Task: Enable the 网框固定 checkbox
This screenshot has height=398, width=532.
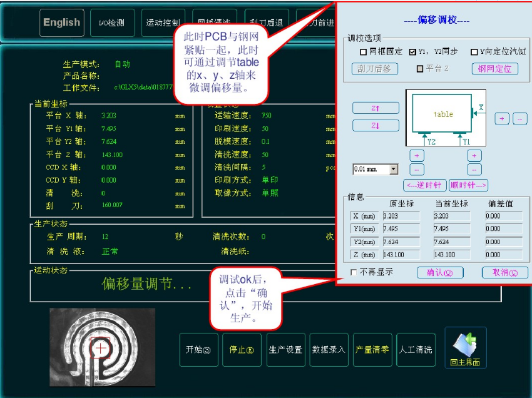Action: coord(364,52)
